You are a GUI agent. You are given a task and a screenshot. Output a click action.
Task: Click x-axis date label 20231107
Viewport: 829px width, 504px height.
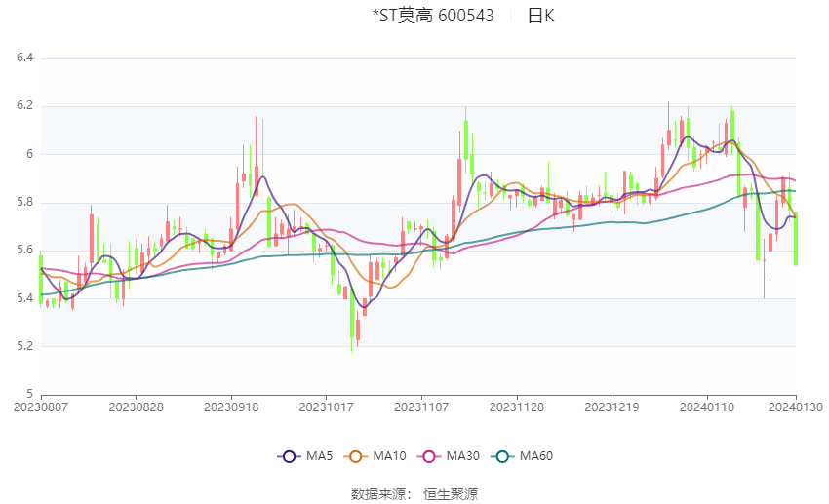tap(421, 407)
